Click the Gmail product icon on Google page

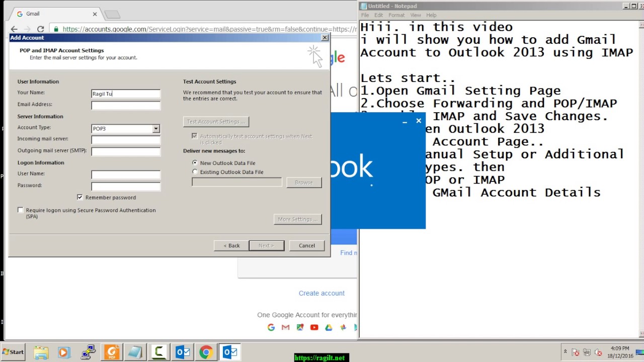(x=286, y=327)
